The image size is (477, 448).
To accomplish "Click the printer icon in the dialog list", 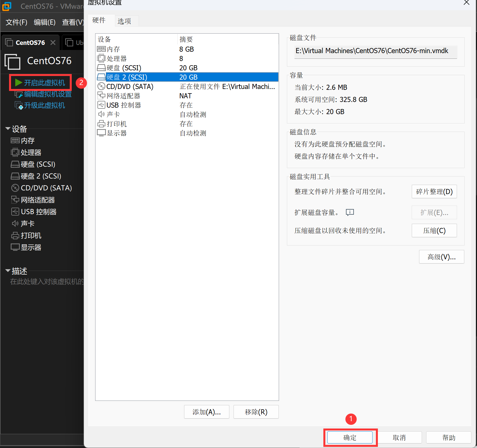I will [101, 124].
